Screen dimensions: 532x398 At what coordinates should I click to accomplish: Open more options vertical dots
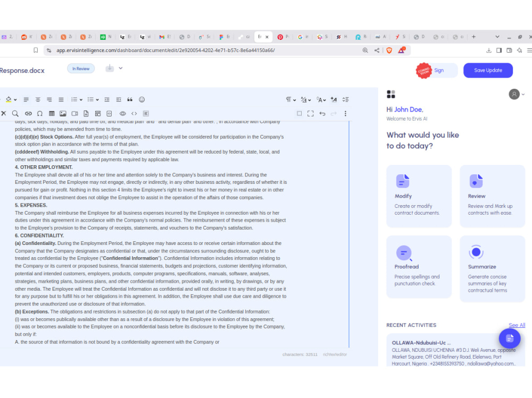345,114
